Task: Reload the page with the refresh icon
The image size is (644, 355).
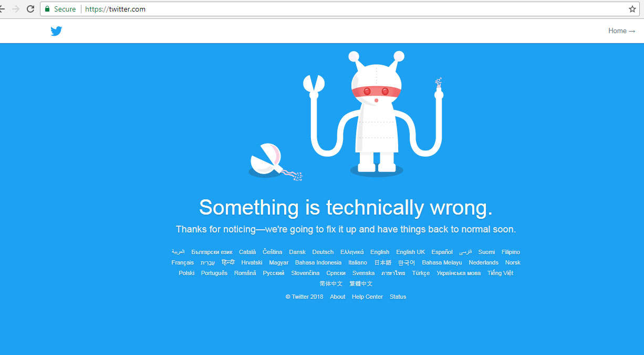Action: 30,9
